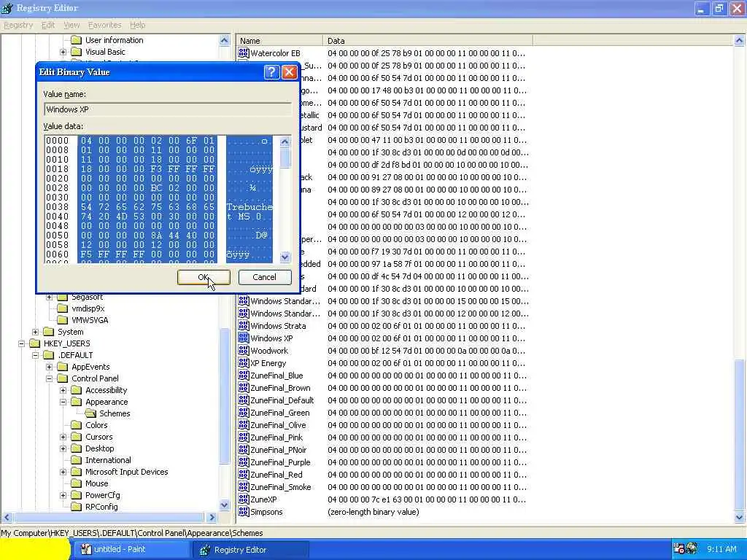747x560 pixels.
Task: Click the ZuneFinal_Default value icon
Action: (x=244, y=400)
